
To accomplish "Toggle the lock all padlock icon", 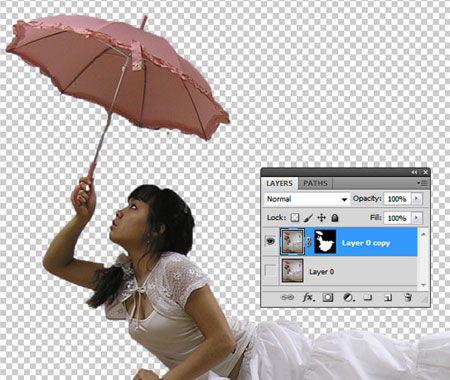I will pos(335,218).
